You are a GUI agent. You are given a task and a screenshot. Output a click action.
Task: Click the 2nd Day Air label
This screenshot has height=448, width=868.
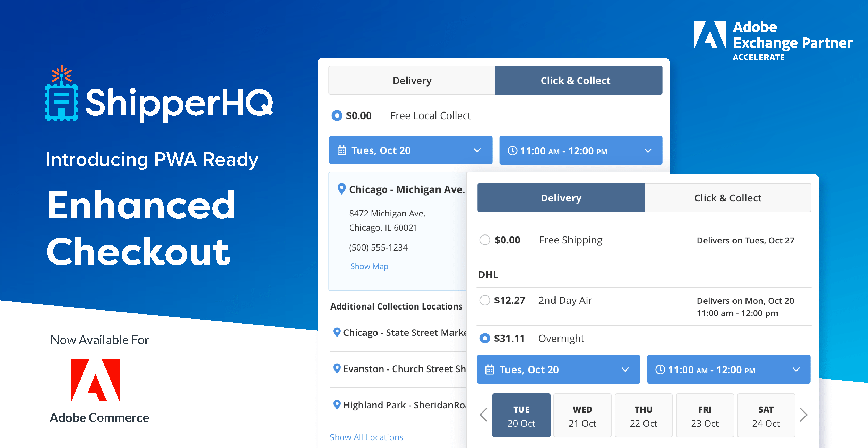point(565,300)
